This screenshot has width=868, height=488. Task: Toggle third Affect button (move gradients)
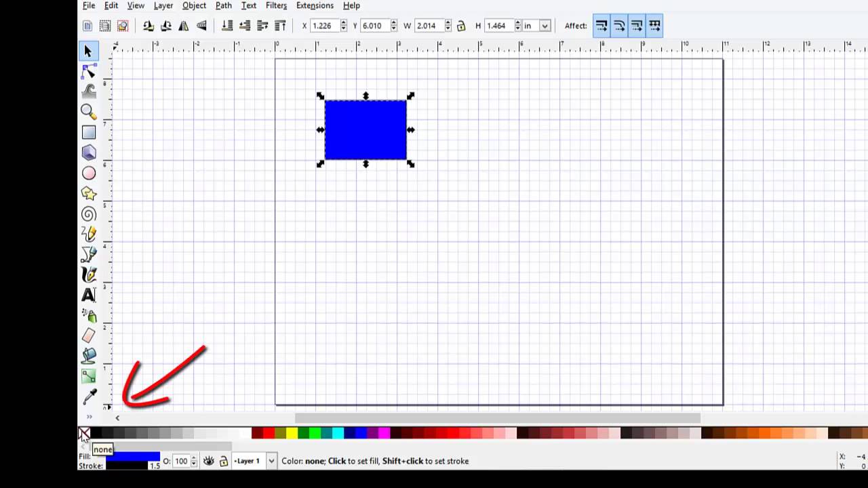[x=637, y=26]
